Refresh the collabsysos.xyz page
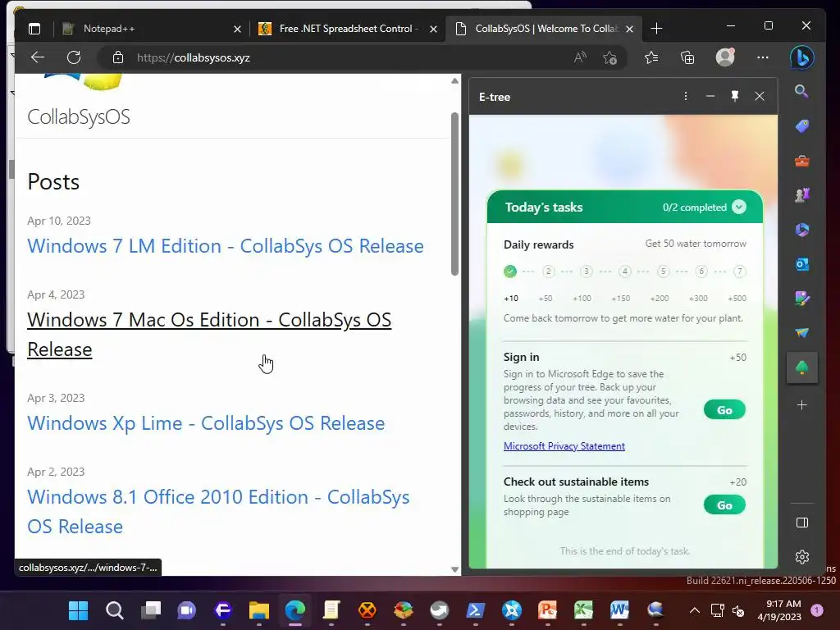Viewport: 840px width, 630px height. (x=74, y=57)
